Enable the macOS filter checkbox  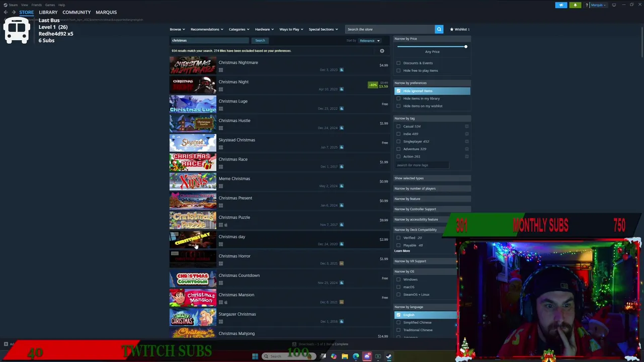pos(398,287)
